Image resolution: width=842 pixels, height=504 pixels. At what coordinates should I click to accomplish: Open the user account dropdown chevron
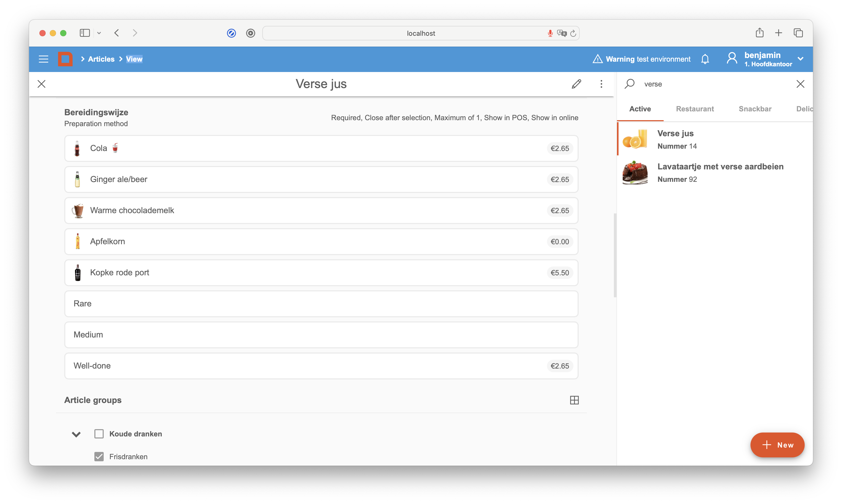point(801,59)
